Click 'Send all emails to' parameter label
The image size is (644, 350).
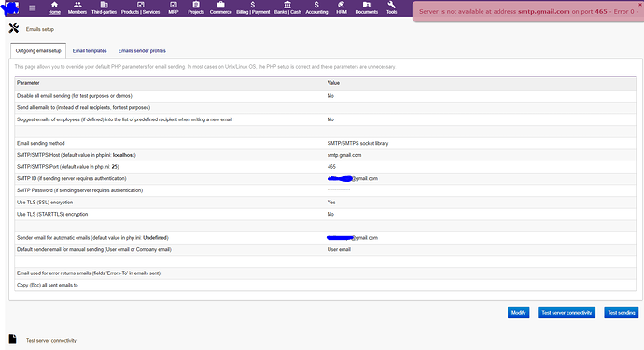[x=83, y=108]
